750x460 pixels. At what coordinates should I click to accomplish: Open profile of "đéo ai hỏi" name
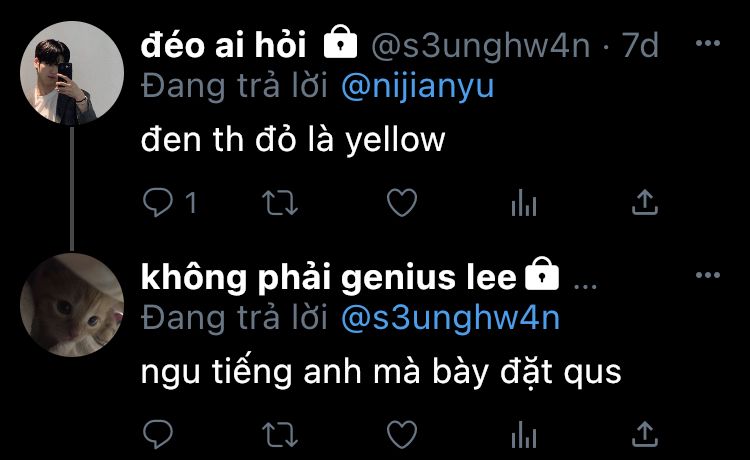(x=223, y=46)
